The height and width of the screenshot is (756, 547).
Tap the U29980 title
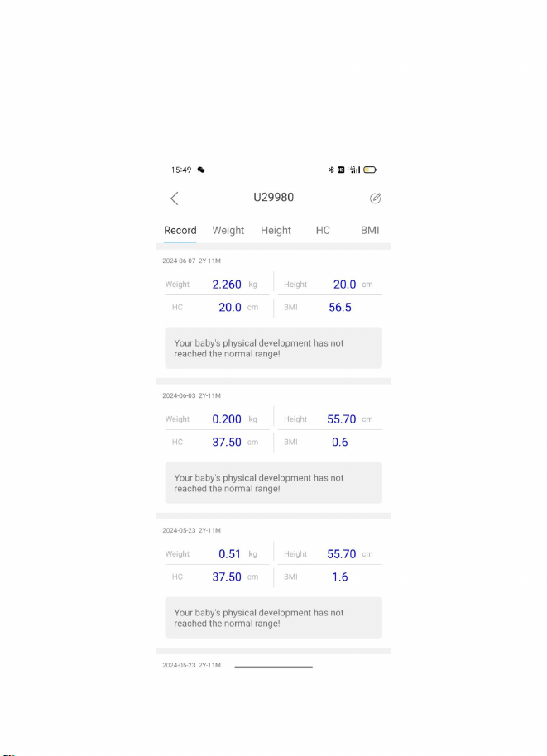tap(273, 197)
